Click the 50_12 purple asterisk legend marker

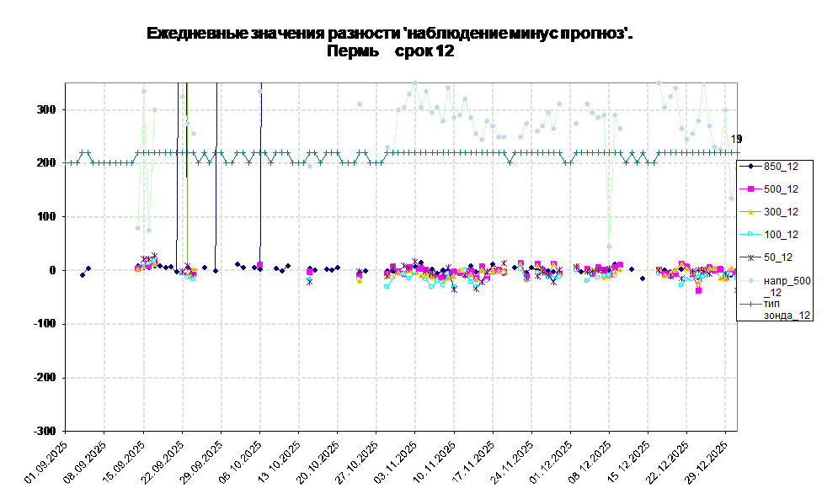(x=750, y=257)
